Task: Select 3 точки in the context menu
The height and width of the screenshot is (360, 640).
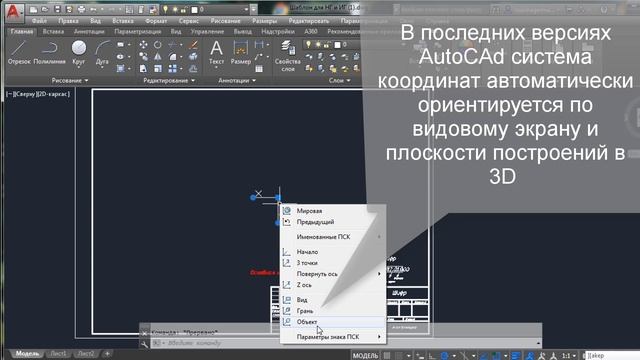Action: (333, 263)
